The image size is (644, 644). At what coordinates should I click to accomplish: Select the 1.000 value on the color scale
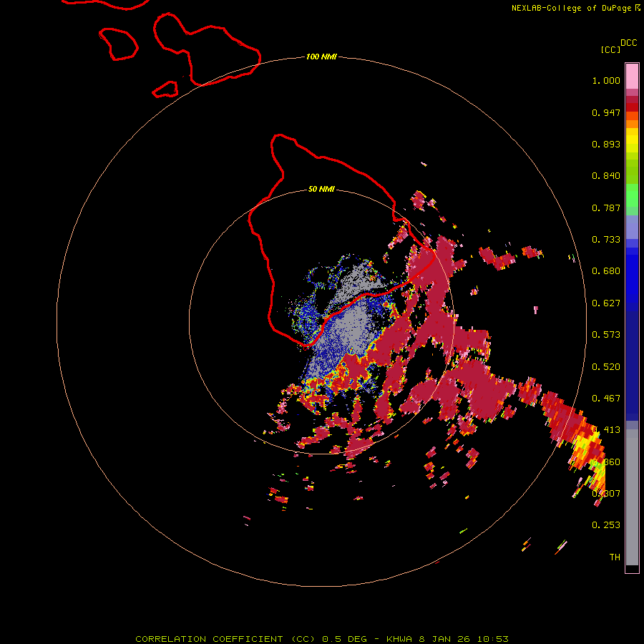[606, 80]
